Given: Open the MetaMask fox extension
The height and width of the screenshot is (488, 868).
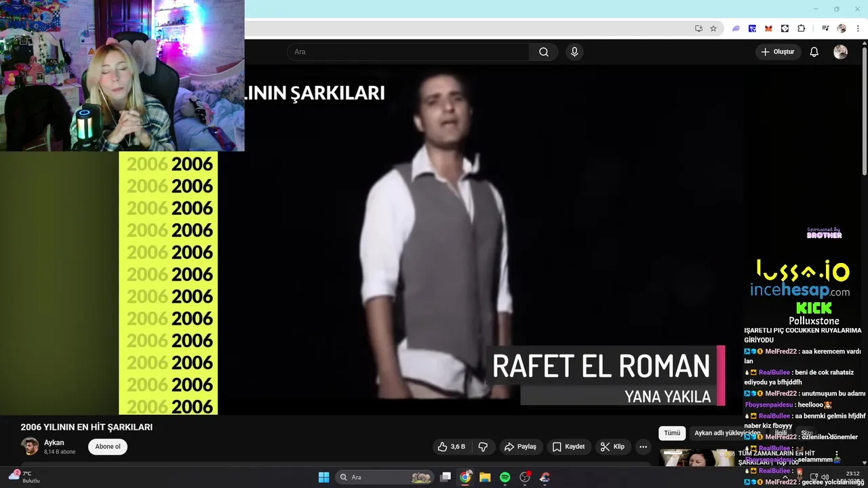Looking at the screenshot, I should [x=768, y=28].
